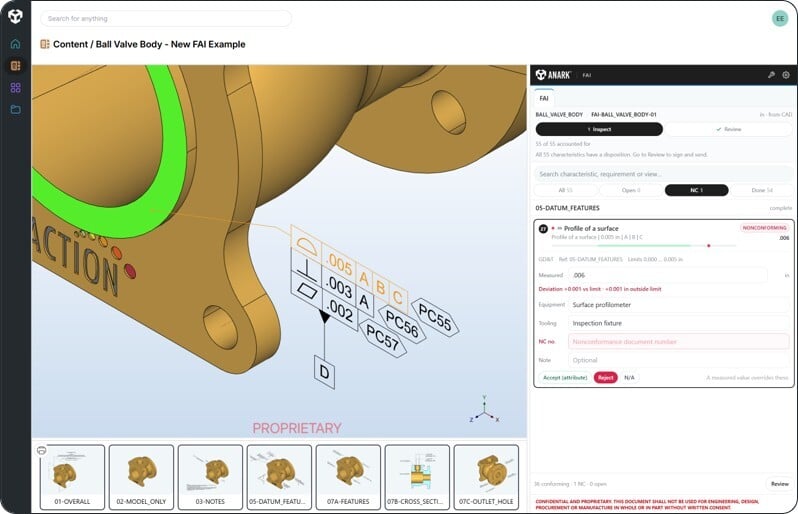Click the complete status text
The height and width of the screenshot is (514, 798).
click(780, 208)
